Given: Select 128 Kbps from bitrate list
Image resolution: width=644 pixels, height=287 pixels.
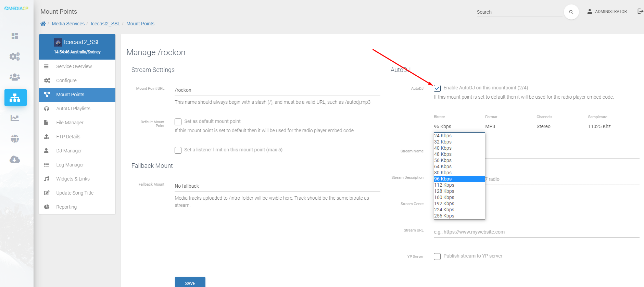Looking at the screenshot, I should point(444,191).
